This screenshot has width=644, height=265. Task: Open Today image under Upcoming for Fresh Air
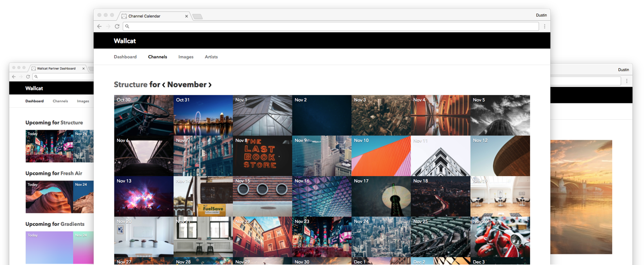click(49, 197)
